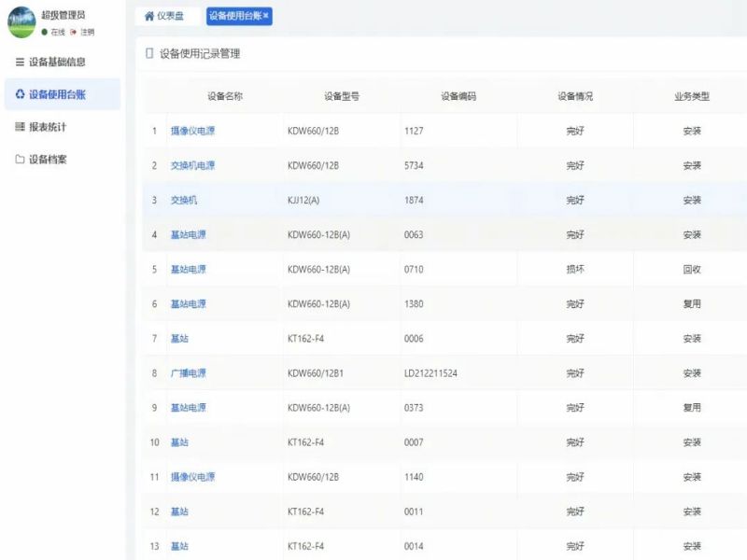Open the 广播电源 device link
747x560 pixels.
pos(188,373)
